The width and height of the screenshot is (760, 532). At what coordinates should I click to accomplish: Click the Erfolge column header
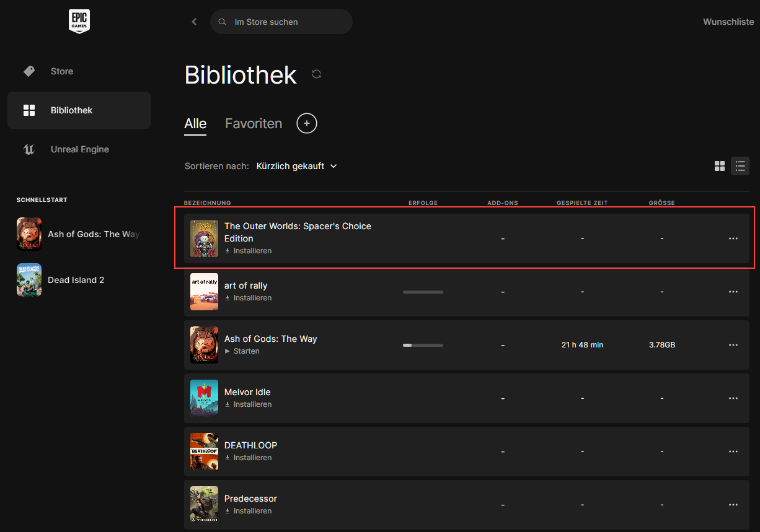tap(423, 203)
